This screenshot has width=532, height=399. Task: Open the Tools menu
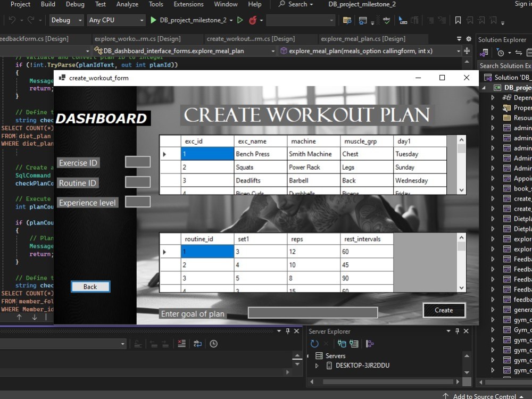point(156,4)
